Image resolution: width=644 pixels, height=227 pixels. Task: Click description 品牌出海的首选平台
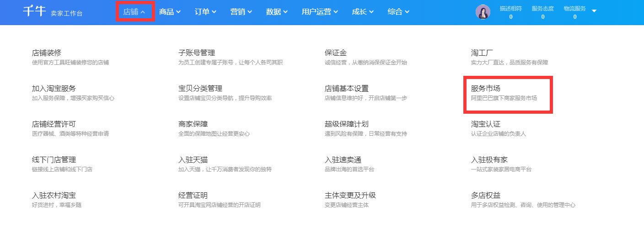pyautogui.click(x=349, y=169)
